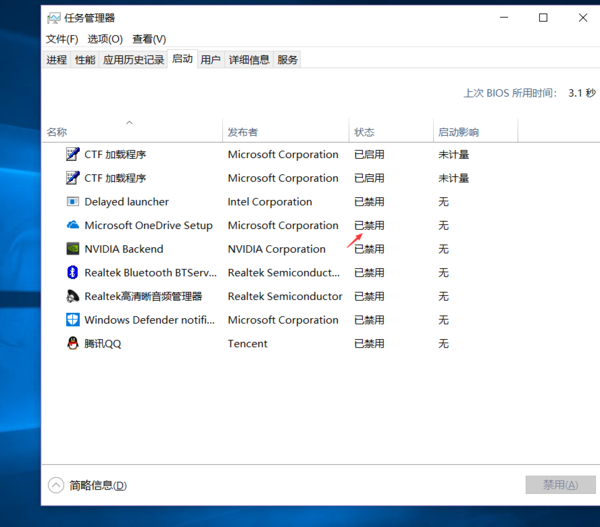The height and width of the screenshot is (527, 600).
Task: Open the 文件(F) menu
Action: coord(62,39)
